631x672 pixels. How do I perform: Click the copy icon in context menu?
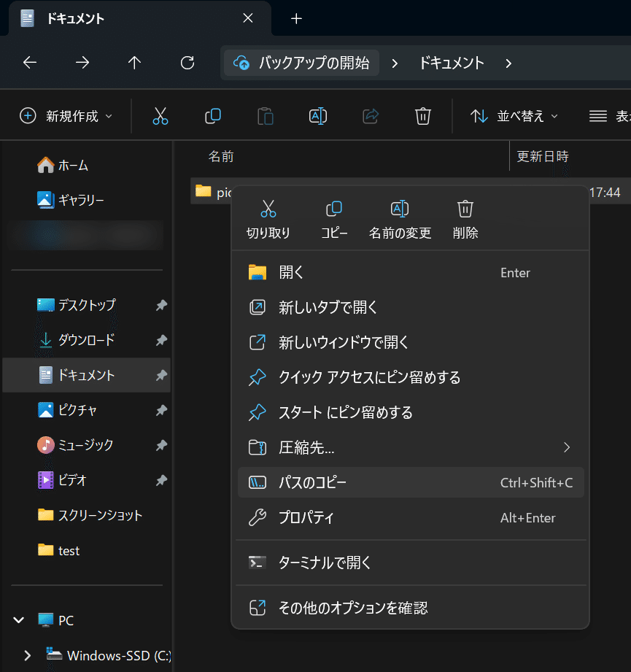point(334,209)
